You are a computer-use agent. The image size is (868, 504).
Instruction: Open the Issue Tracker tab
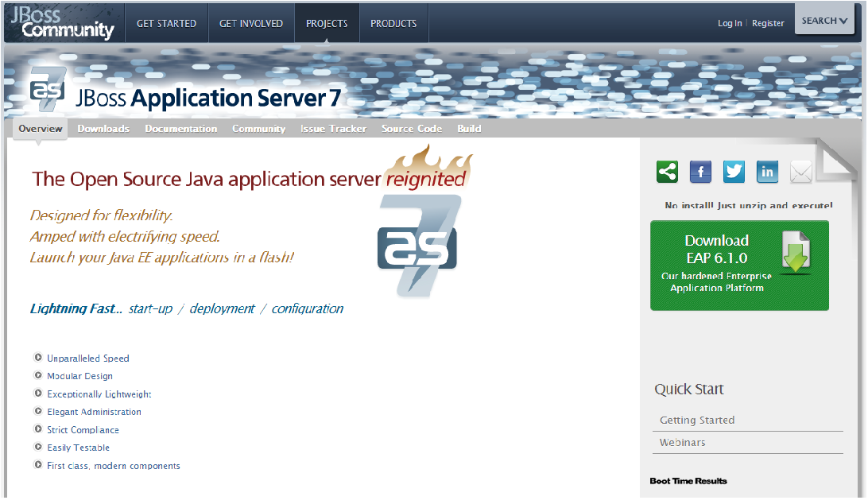coord(333,128)
